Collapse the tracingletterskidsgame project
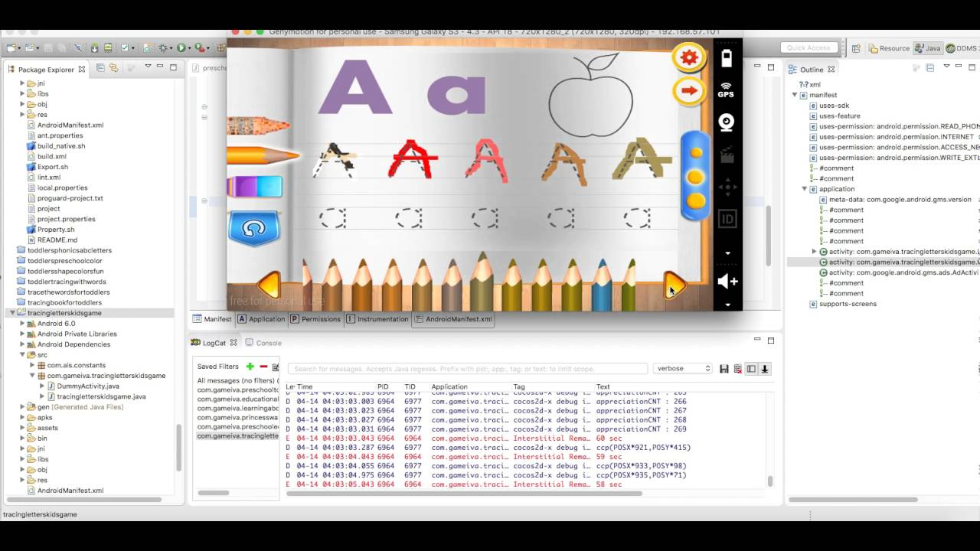This screenshot has height=551, width=980. 13,313
